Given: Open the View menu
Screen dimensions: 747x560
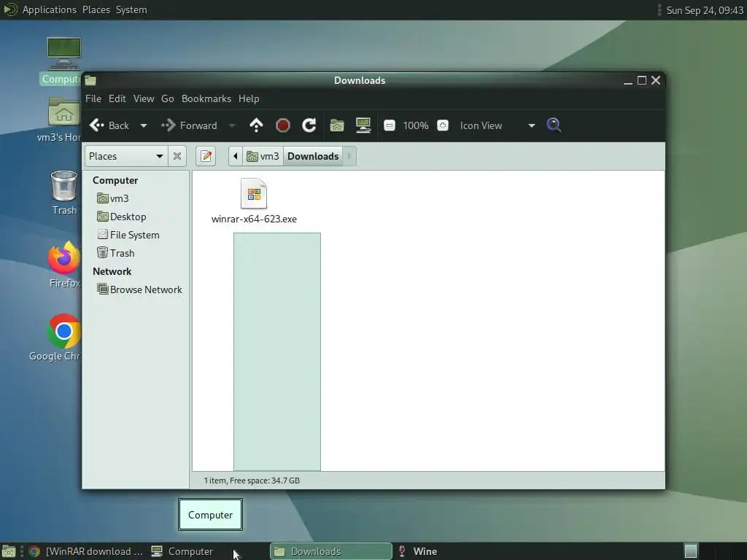Looking at the screenshot, I should pos(144,98).
